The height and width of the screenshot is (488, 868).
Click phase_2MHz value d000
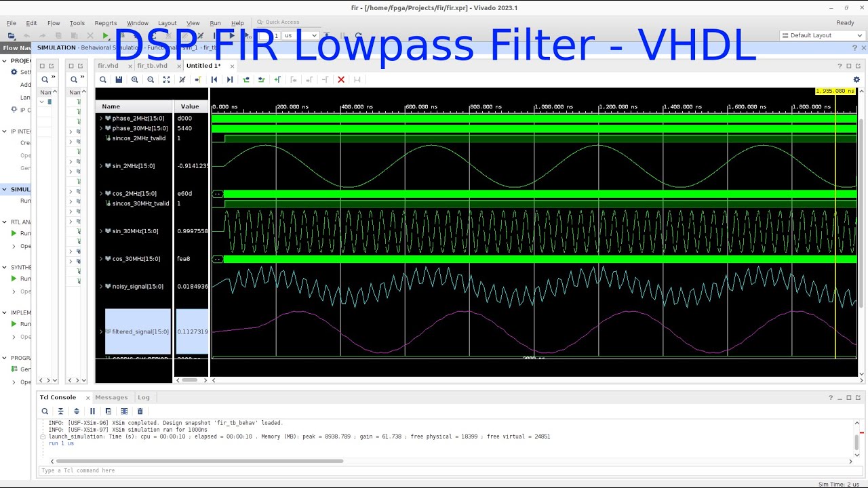184,118
